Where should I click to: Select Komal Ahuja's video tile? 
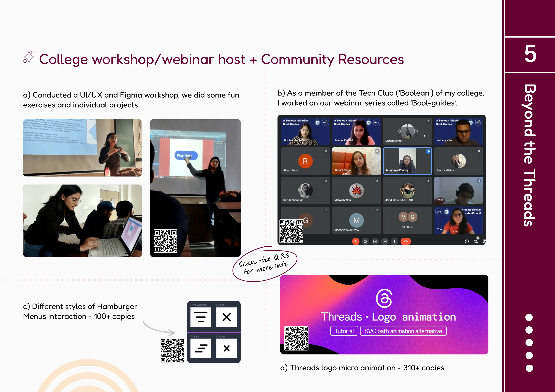coord(357,161)
